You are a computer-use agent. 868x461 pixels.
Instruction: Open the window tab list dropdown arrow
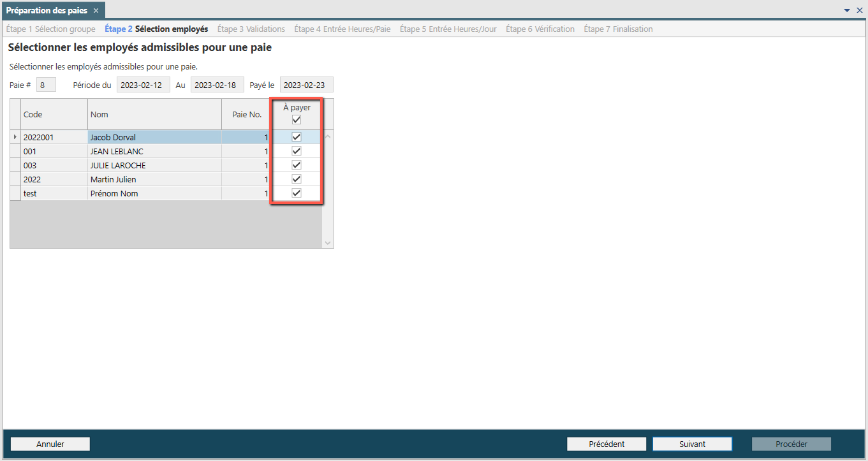click(x=847, y=10)
